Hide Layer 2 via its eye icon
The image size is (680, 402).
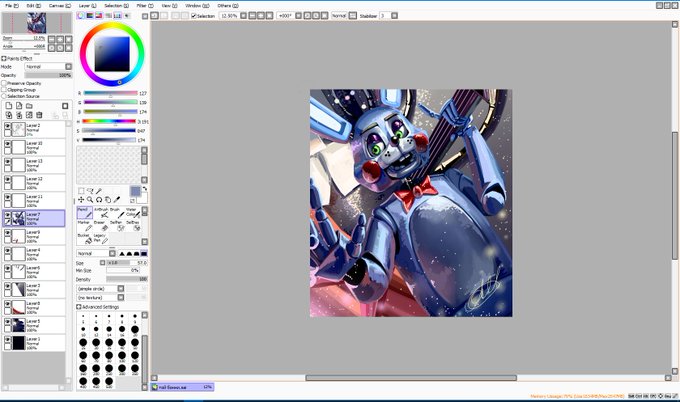click(7, 126)
